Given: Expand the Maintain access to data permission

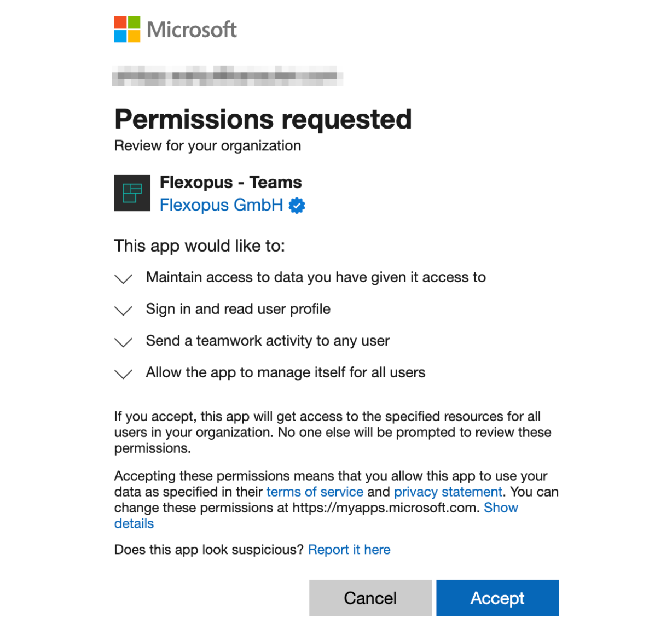Looking at the screenshot, I should [x=123, y=279].
